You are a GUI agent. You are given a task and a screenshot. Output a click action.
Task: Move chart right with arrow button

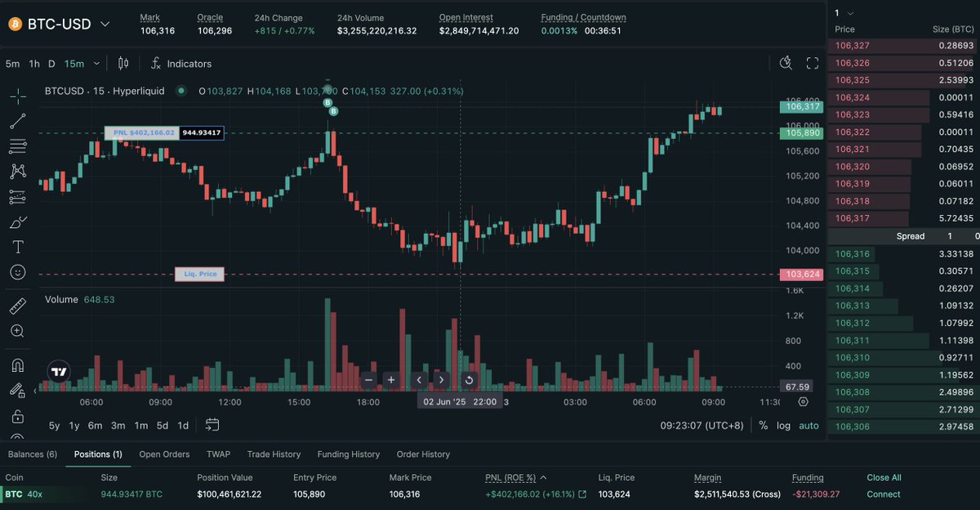441,379
